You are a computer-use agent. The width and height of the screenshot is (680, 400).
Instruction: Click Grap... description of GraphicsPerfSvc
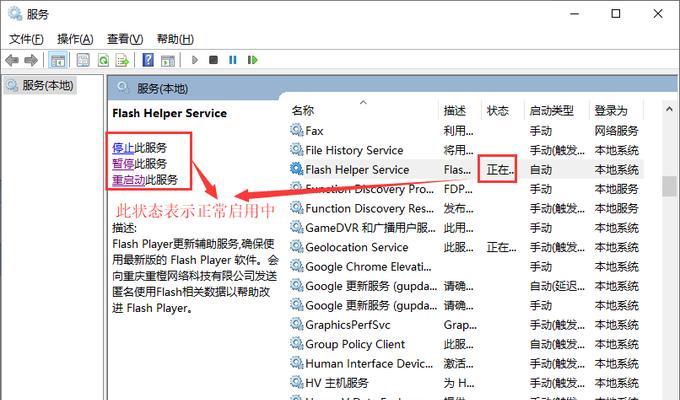click(x=460, y=325)
